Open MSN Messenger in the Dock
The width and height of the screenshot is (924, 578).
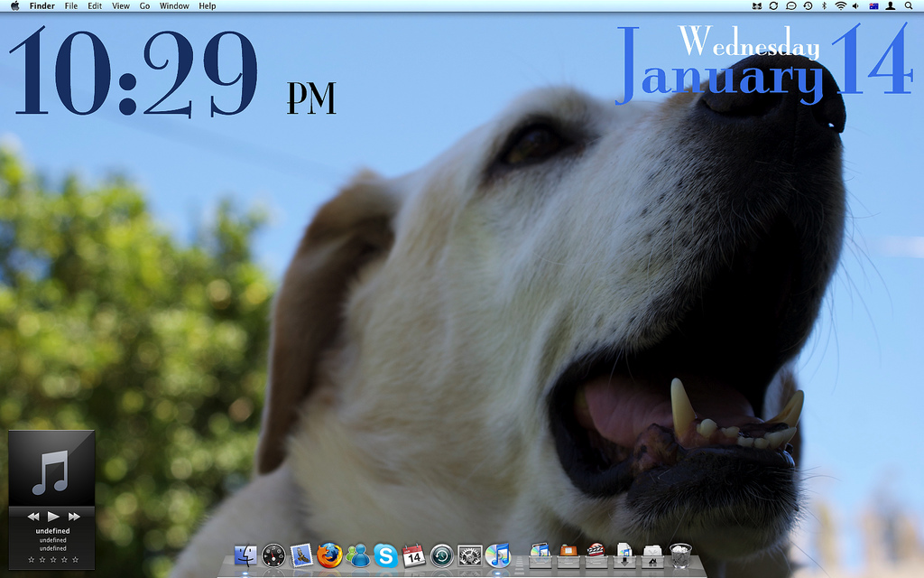point(357,555)
